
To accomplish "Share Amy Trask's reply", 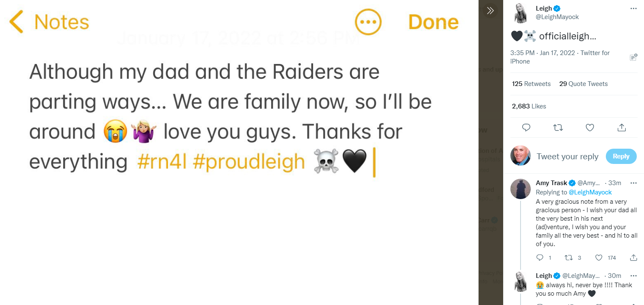I will click(x=633, y=258).
